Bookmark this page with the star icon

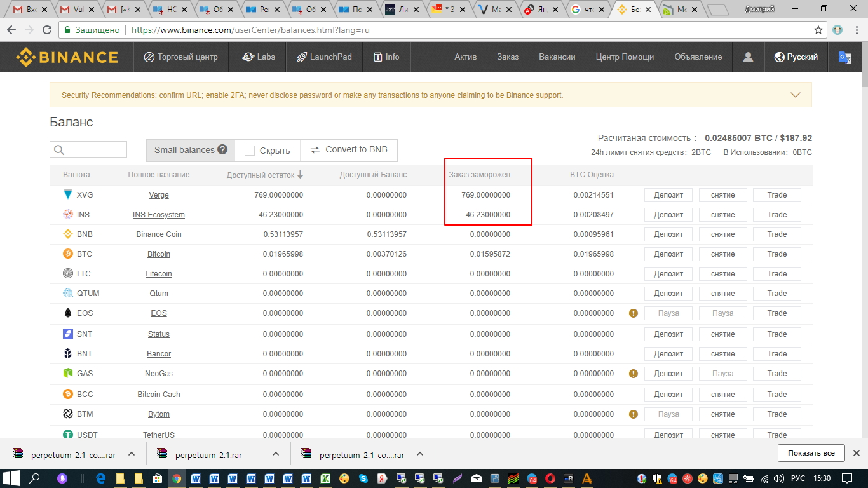[x=818, y=30]
